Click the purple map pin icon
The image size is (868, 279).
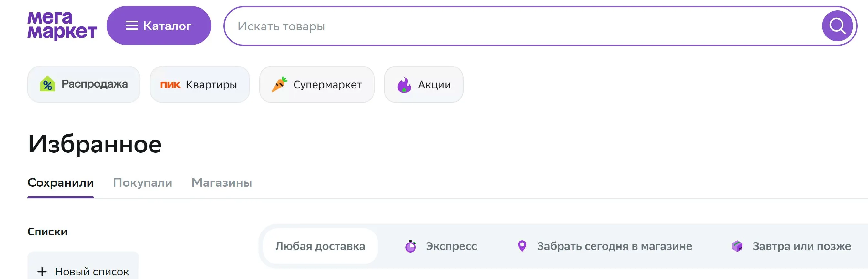(x=522, y=246)
